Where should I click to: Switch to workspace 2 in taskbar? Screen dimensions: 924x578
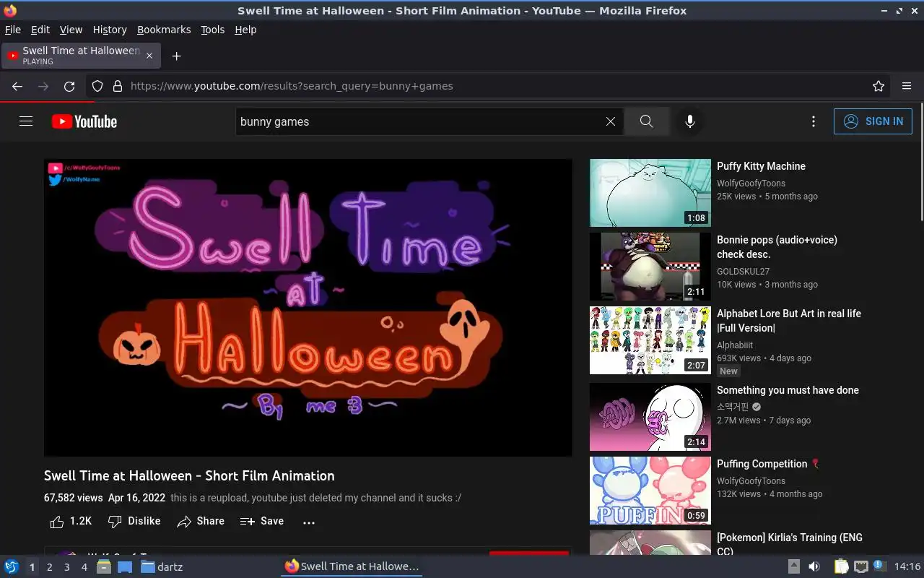pyautogui.click(x=49, y=567)
